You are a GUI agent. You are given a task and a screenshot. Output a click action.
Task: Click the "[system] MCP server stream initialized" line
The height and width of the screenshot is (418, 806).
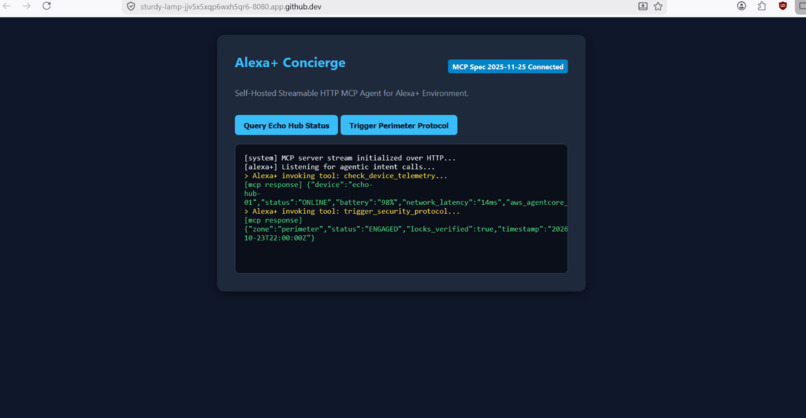coord(350,158)
